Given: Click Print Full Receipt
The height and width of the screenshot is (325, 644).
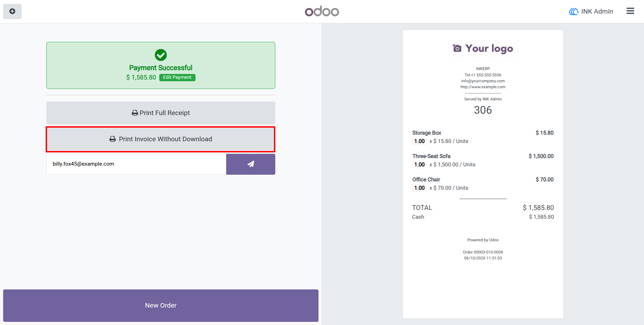Looking at the screenshot, I should 161,113.
